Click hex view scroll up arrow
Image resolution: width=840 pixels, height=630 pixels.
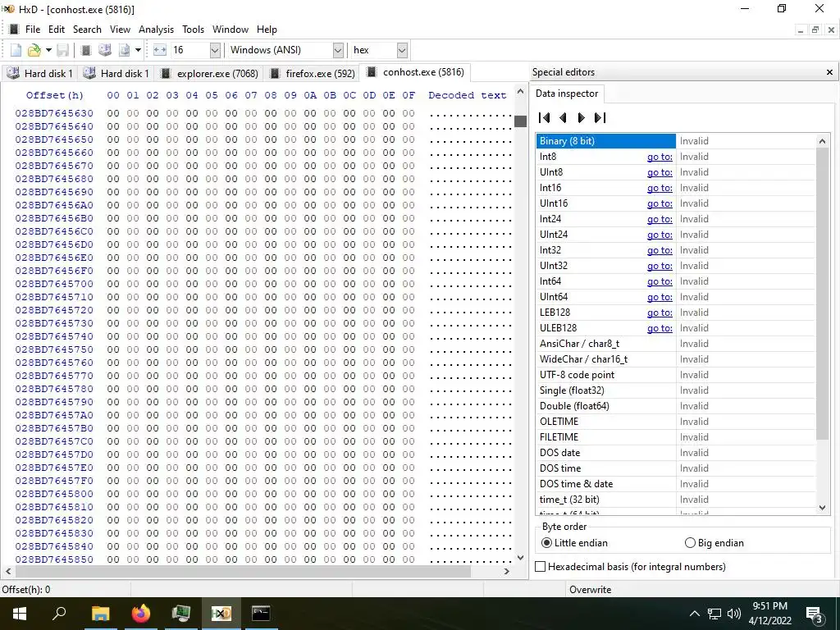click(520, 92)
